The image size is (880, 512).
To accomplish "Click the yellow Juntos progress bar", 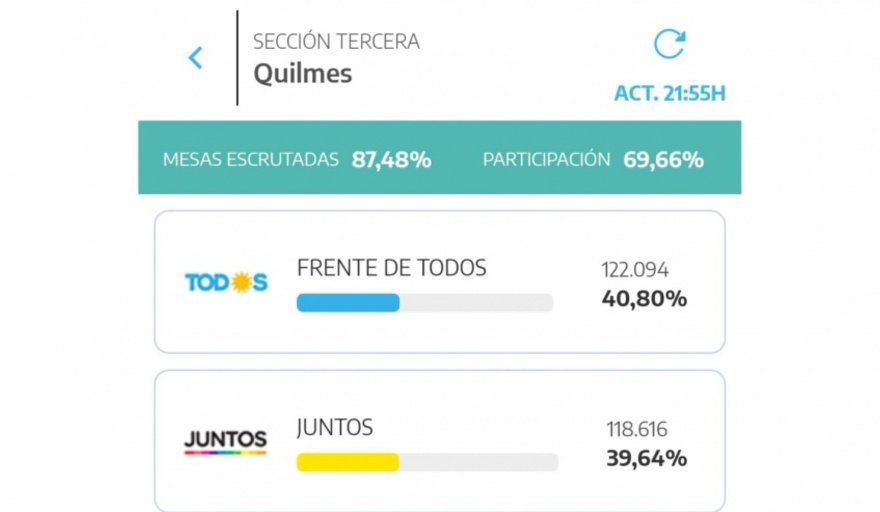I will 348,462.
